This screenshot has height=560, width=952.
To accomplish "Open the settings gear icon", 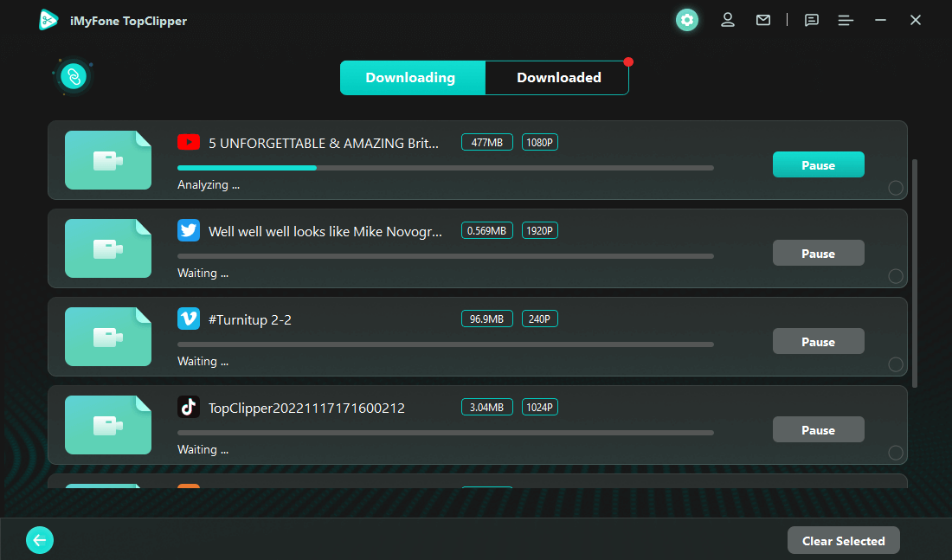I will tap(687, 20).
